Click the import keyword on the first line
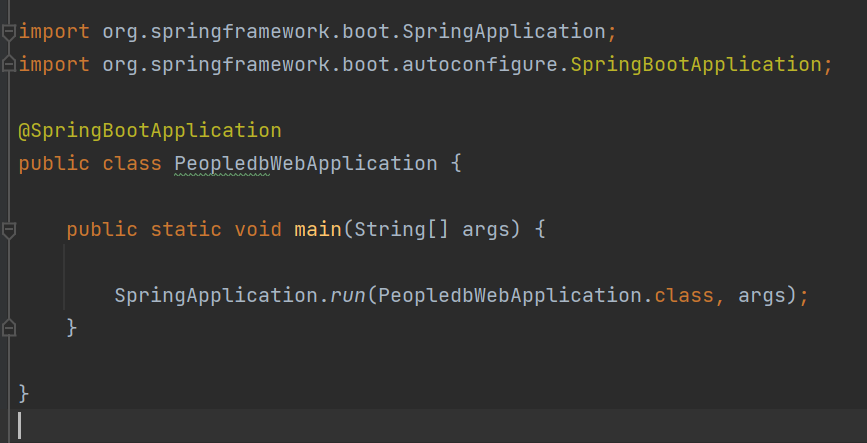 point(54,32)
